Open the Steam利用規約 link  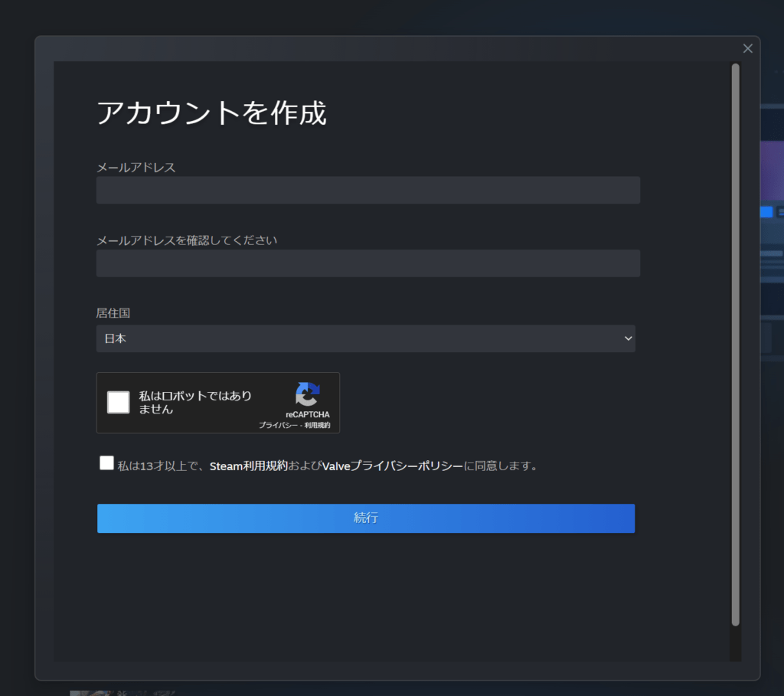point(249,466)
